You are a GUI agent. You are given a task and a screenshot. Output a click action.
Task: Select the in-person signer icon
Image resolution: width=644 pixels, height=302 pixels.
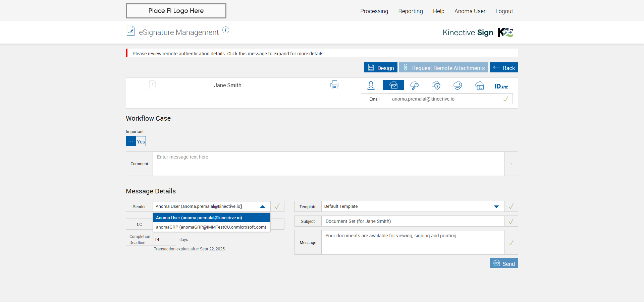click(371, 85)
